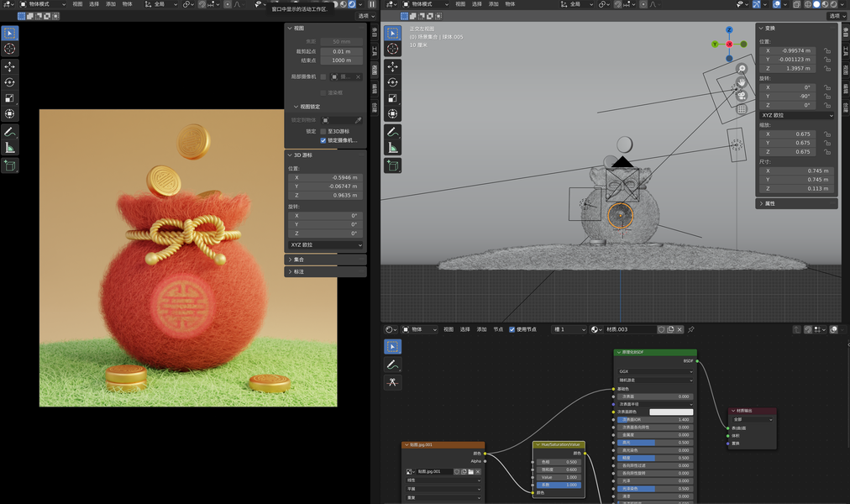Click the Z axis on navigation gizmo

(x=729, y=30)
